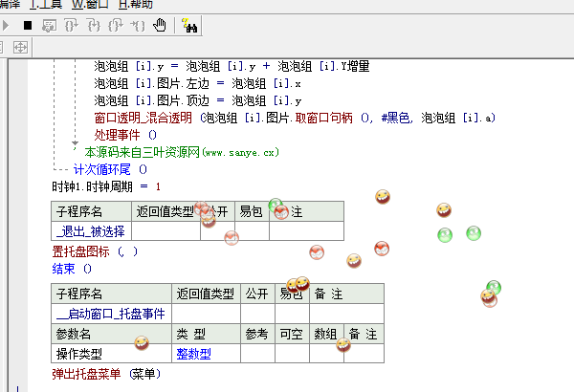Screen dimensions: 574x392
Task: Click the step into debug icon
Action: [94, 24]
